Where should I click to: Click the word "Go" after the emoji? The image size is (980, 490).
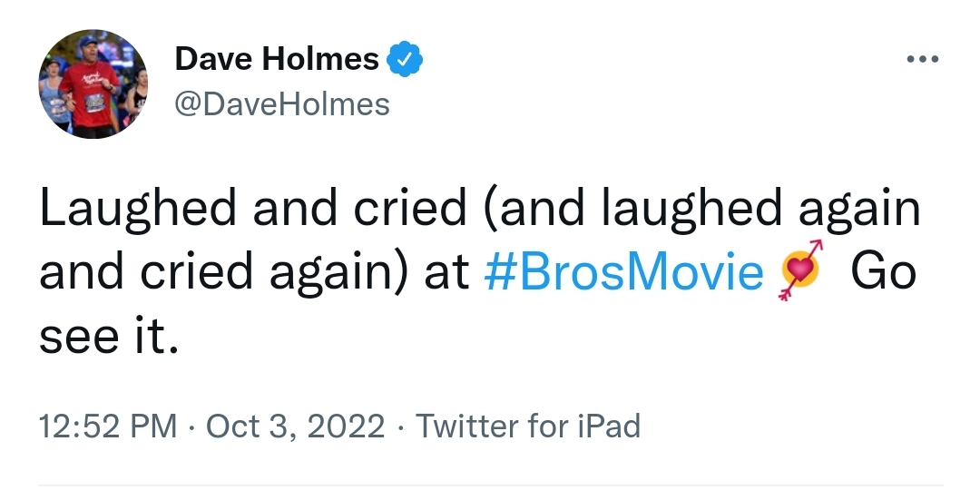click(884, 272)
